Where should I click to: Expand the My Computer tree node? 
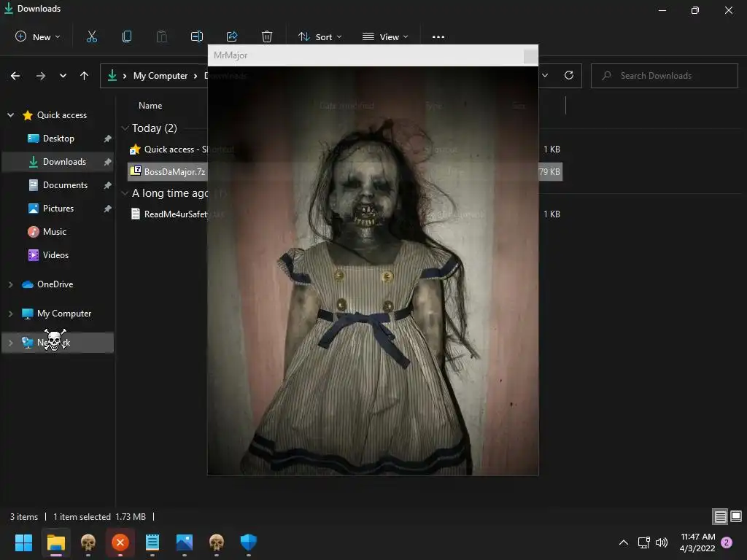(x=10, y=314)
